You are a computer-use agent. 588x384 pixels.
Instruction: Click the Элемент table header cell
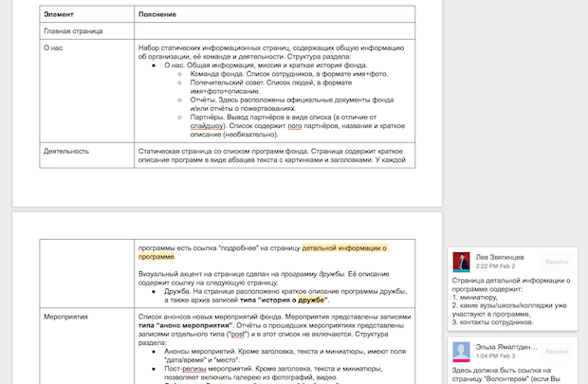(x=60, y=16)
